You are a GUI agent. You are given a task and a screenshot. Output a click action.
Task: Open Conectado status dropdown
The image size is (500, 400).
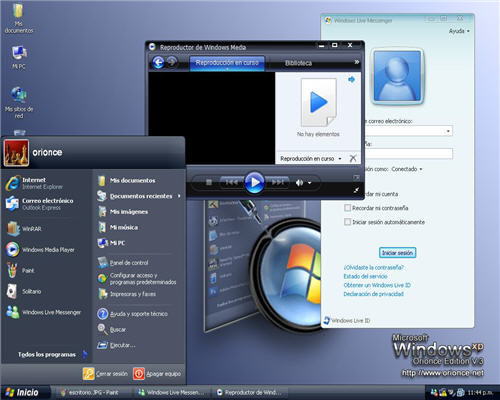(407, 169)
